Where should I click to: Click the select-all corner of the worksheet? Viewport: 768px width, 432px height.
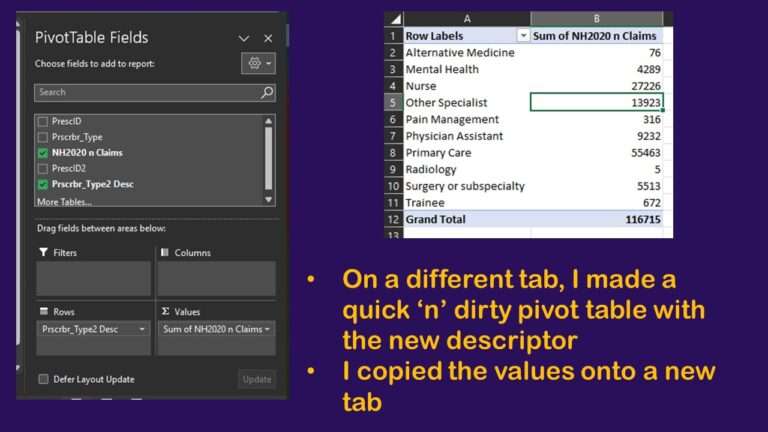[x=393, y=19]
